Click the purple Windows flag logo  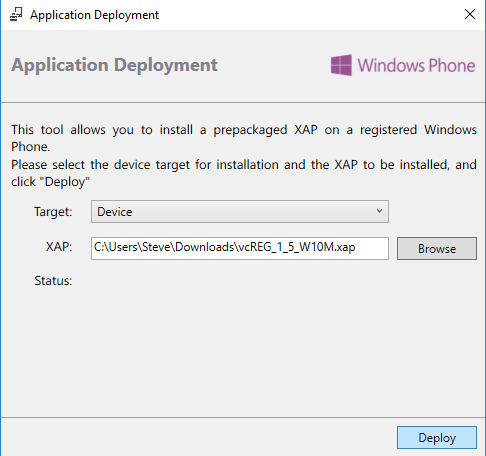341,65
